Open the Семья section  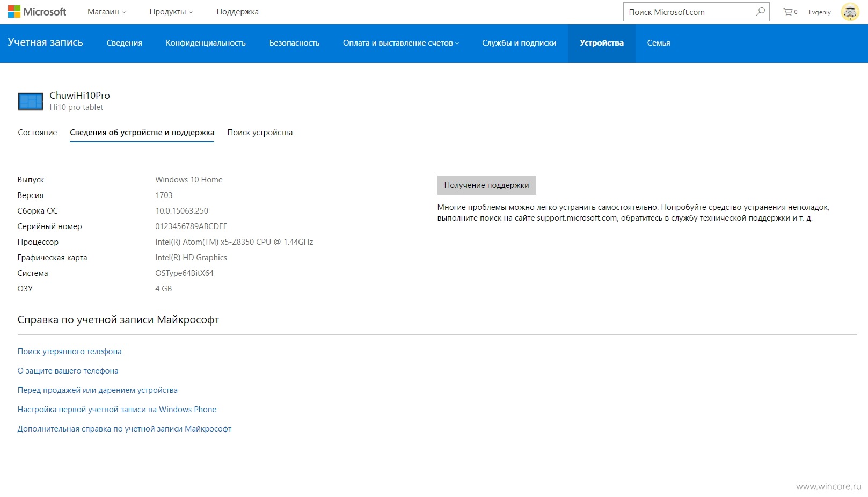pos(659,43)
